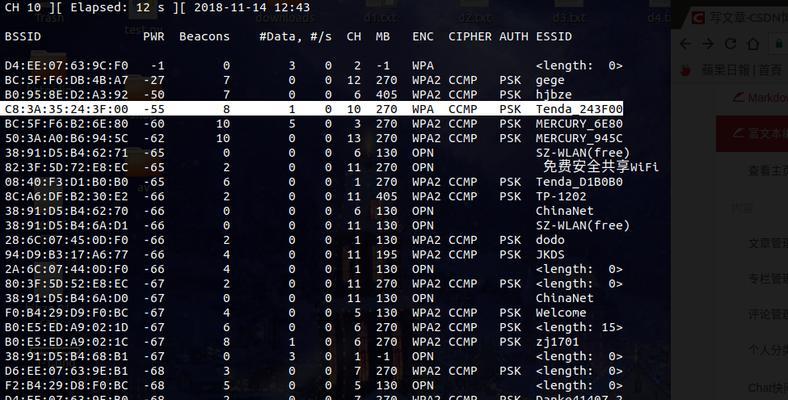
Task: Select ESSID MERCURY_6E80
Action: (579, 124)
